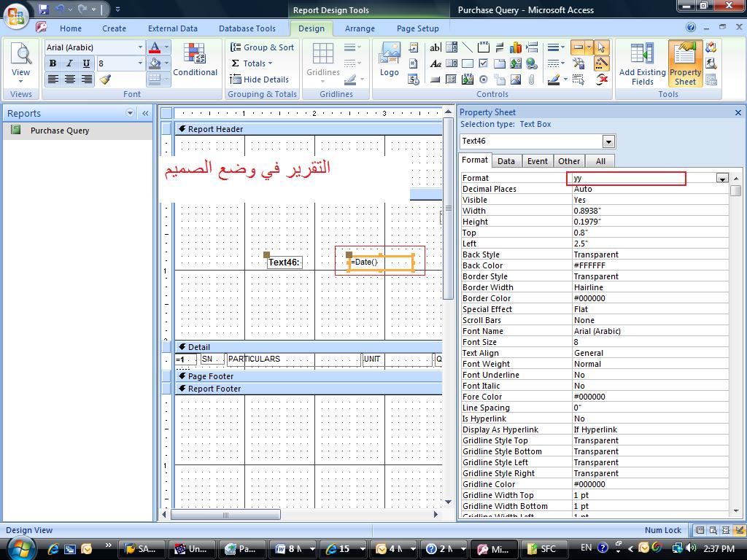Select the Option Button control tool
This screenshot has width=747, height=560.
(484, 79)
